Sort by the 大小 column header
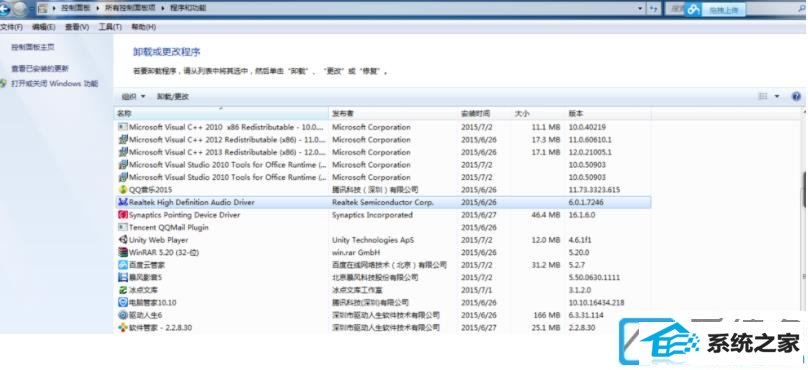 tap(538, 113)
